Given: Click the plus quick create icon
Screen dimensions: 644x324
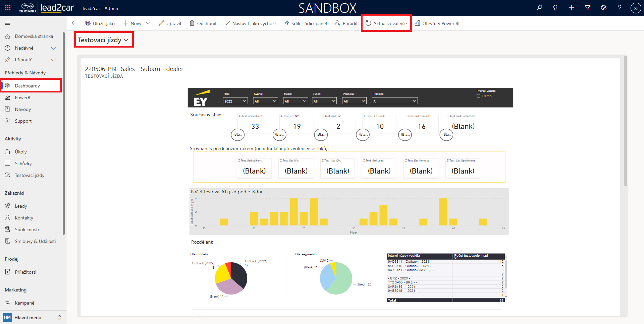Looking at the screenshot, I should [x=572, y=8].
